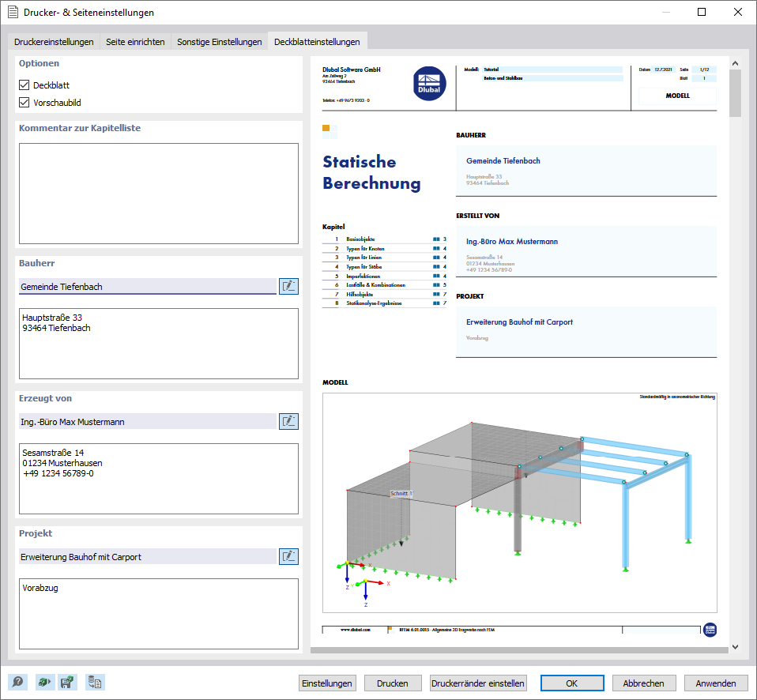Click 'Basisobjekte' chapter row in preview
Viewport: 757px width, 700px height.
[384, 239]
